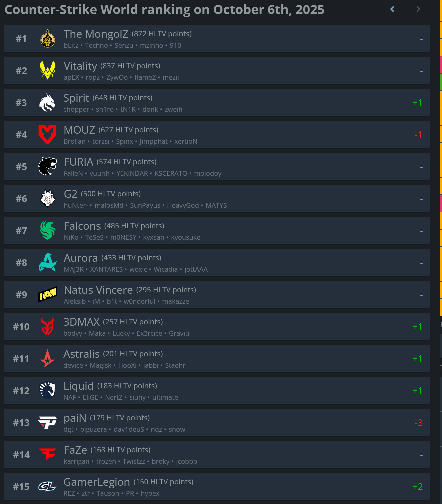This screenshot has width=442, height=504.
Task: Go to next ranking date arrow
Action: (x=419, y=9)
